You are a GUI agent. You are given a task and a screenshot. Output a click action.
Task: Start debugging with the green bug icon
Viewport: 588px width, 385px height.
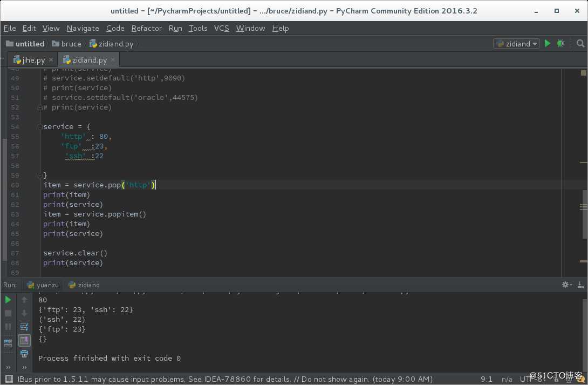(x=560, y=44)
